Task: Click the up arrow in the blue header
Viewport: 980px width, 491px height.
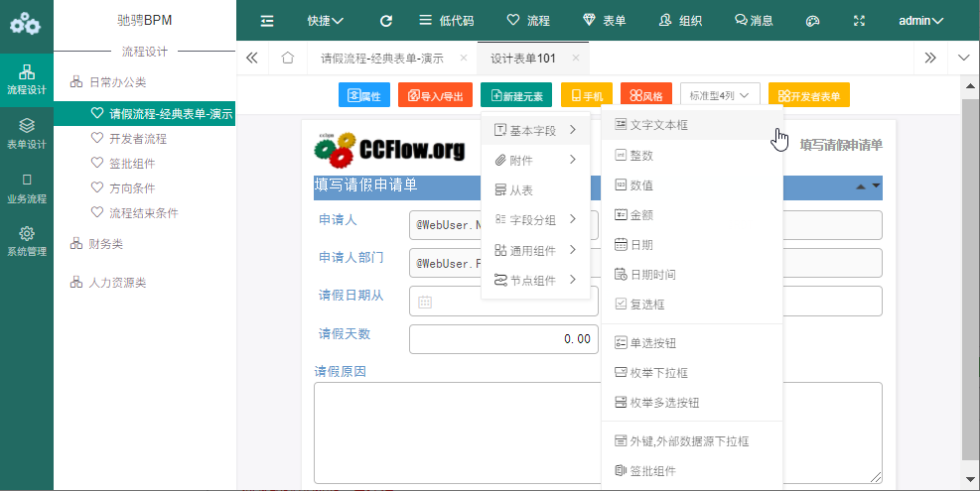Action: (x=861, y=186)
